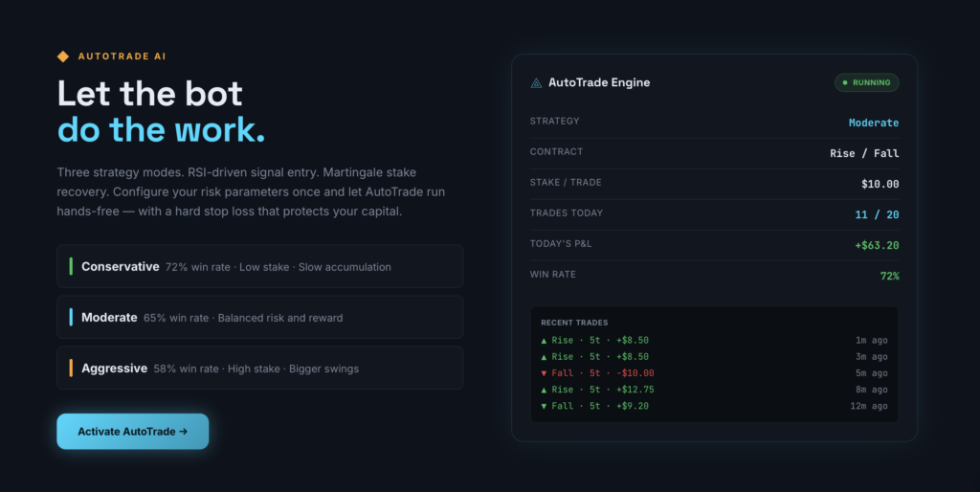This screenshot has height=492, width=980.
Task: Click the Moderate strategy value in the engine panel
Action: click(873, 123)
